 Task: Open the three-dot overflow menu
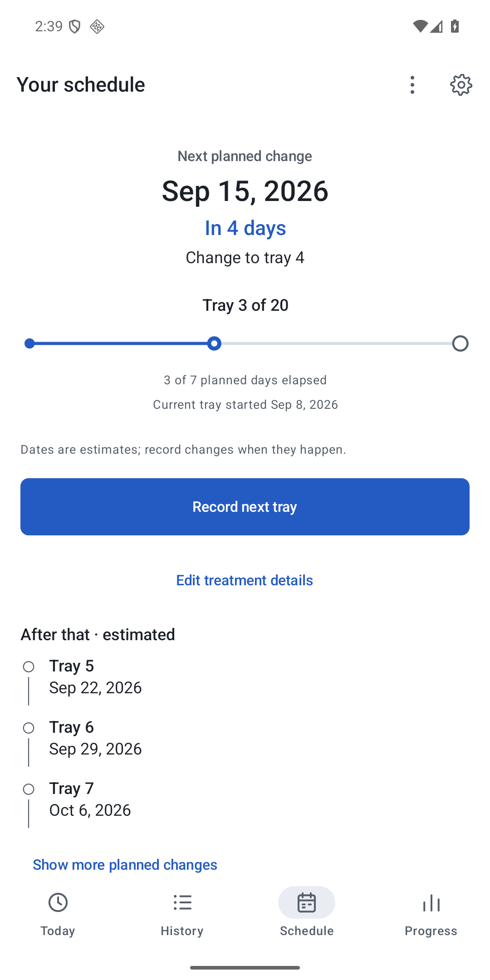click(x=412, y=85)
